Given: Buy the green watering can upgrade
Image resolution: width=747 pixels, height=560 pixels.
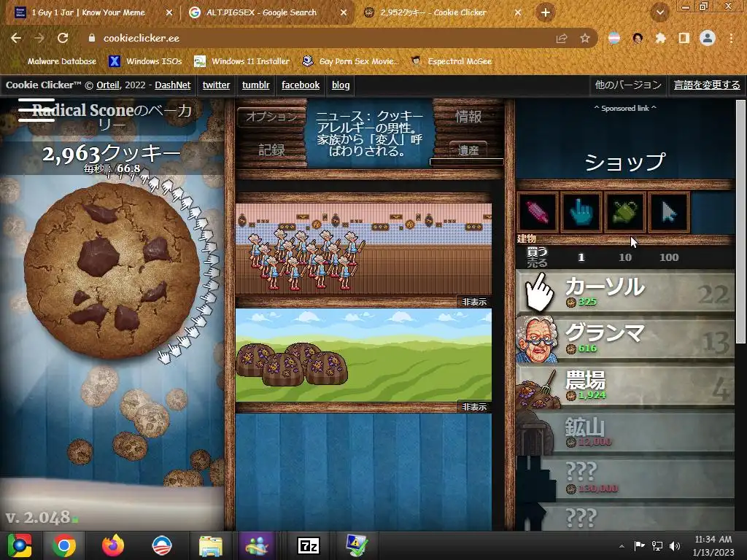Looking at the screenshot, I should pyautogui.click(x=625, y=212).
